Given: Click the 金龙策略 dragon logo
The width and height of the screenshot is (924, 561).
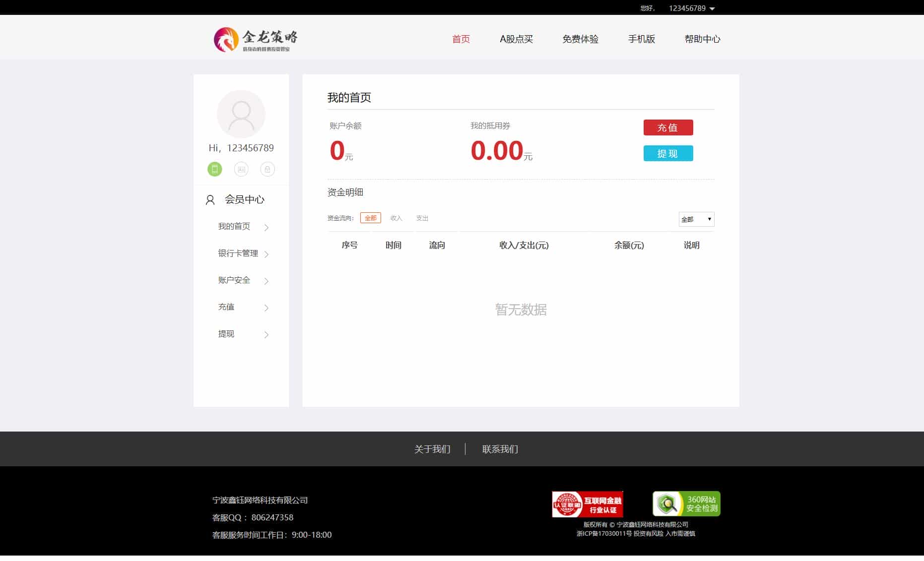Looking at the screenshot, I should coord(256,39).
